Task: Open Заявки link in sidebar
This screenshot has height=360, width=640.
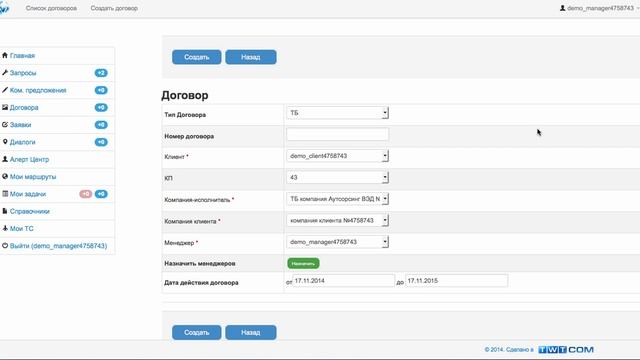Action: click(20, 125)
